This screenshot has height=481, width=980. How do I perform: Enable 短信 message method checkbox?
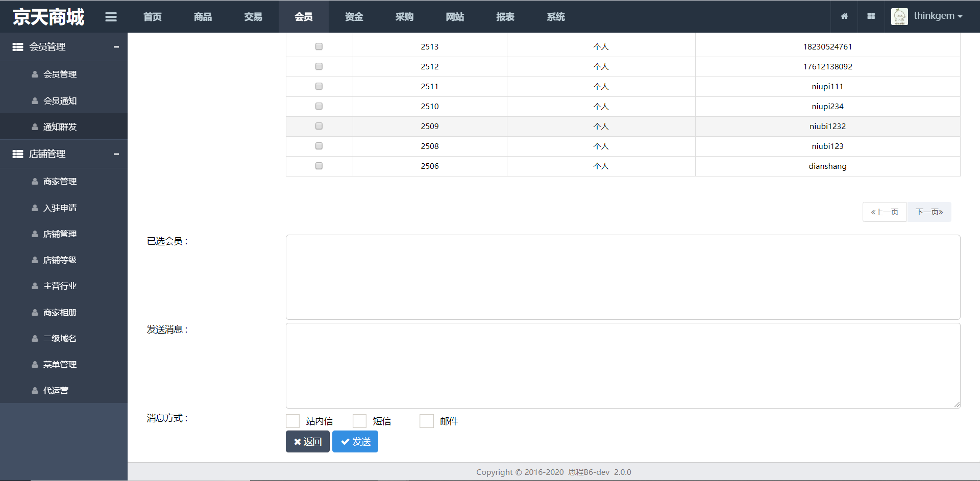pos(359,421)
